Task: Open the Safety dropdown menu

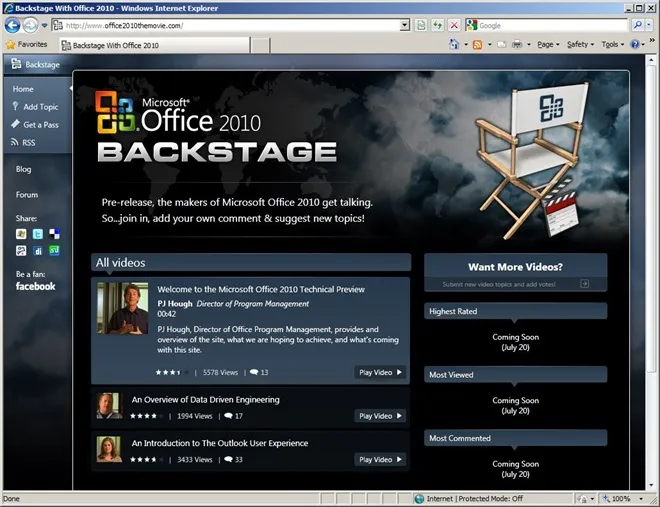Action: click(580, 45)
